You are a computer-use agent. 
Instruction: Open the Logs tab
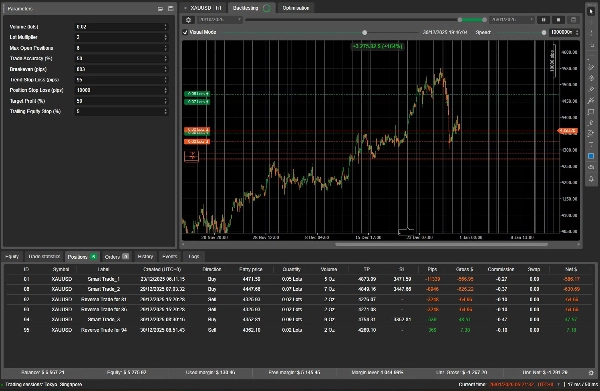(x=194, y=257)
